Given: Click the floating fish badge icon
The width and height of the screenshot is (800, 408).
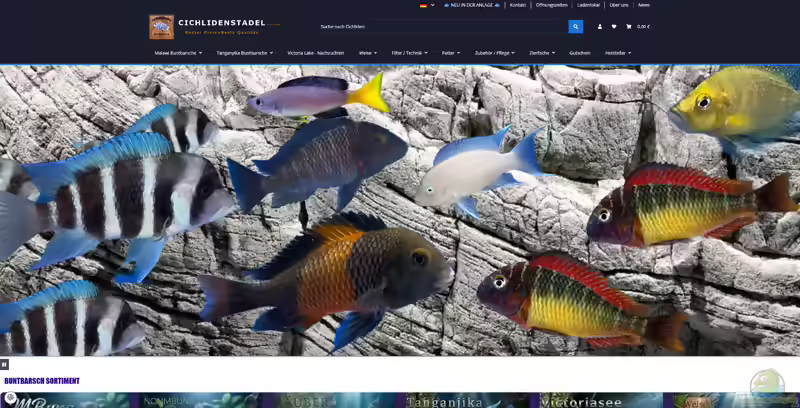Looking at the screenshot, I should coord(767,383).
